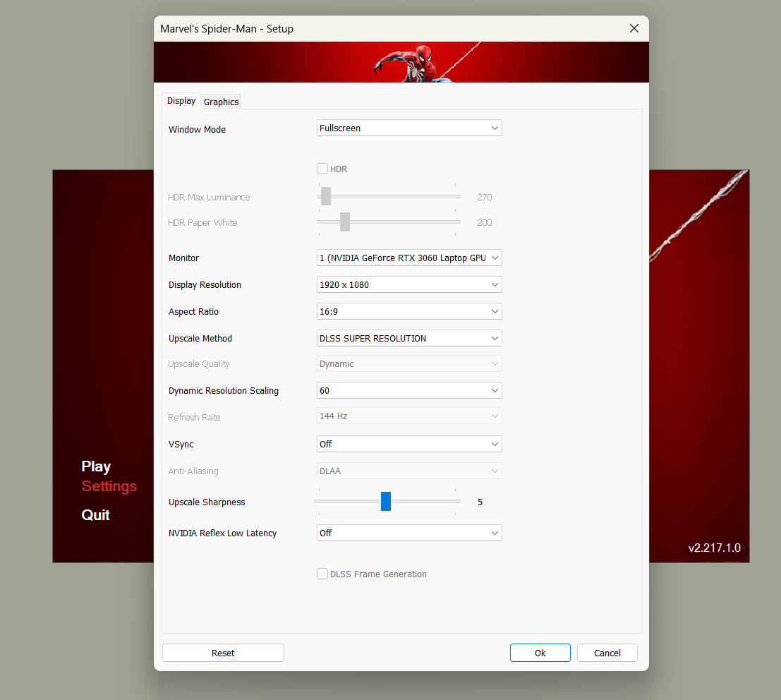Click the Spider-Man banner image

(401, 62)
